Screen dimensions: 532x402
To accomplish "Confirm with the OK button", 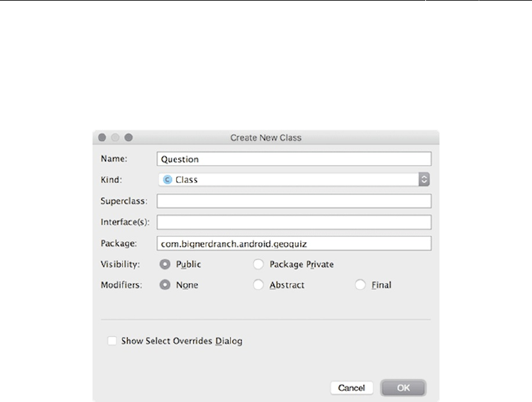I will 403,388.
